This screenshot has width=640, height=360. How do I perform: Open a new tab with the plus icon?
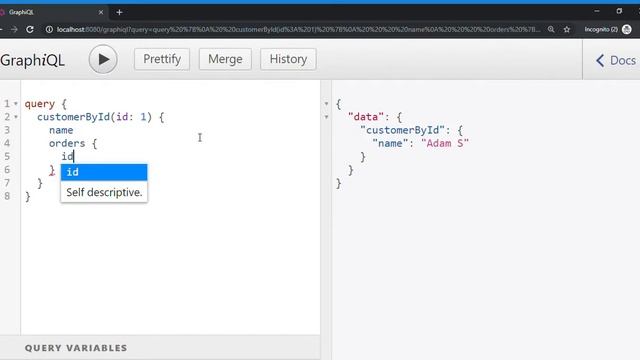click(x=119, y=12)
